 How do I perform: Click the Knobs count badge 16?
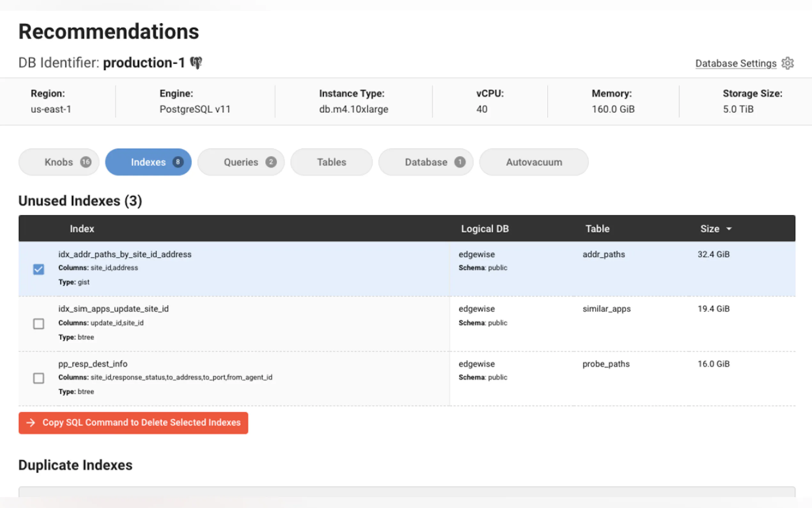[86, 162]
